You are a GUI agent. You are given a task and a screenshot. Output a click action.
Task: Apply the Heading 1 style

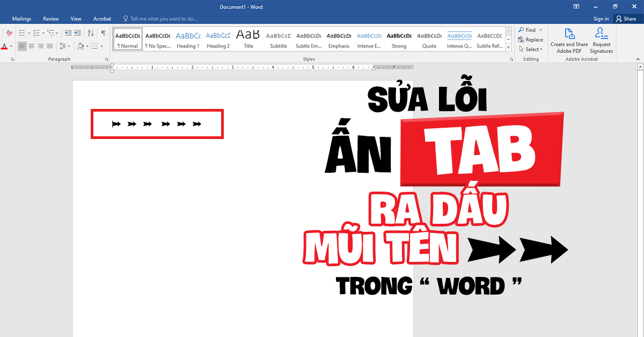(x=188, y=38)
